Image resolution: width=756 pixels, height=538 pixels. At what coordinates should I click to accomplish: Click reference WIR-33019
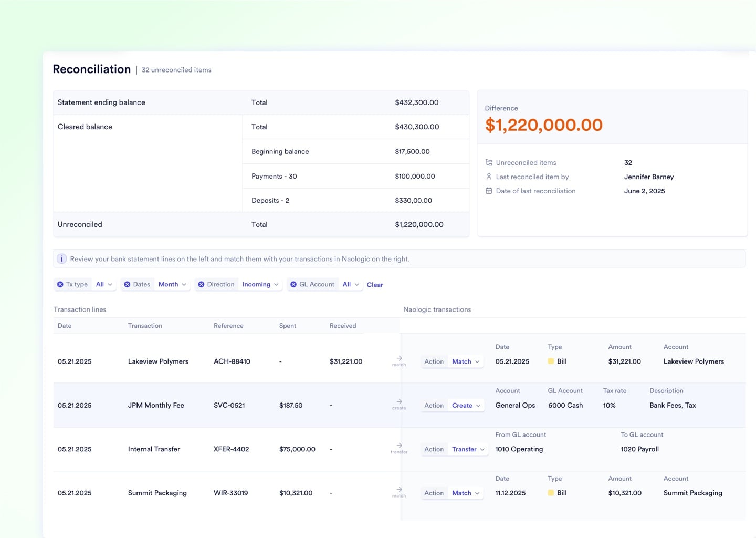(231, 493)
